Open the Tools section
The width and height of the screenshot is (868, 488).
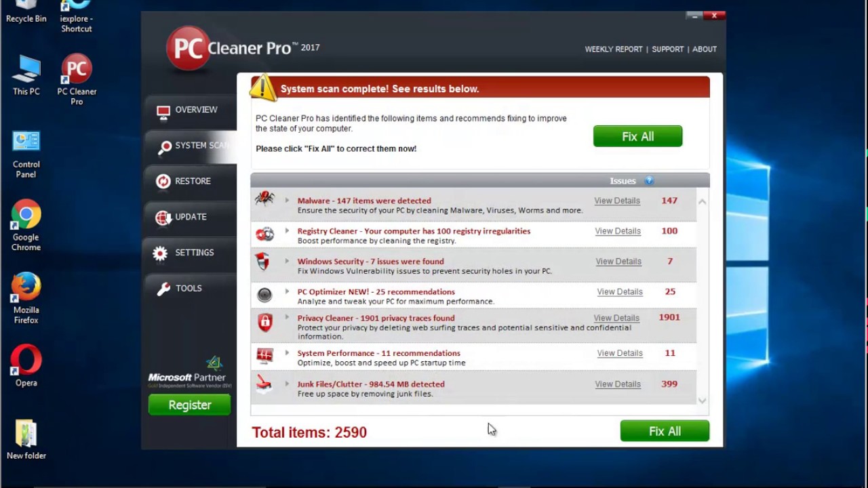(x=190, y=288)
